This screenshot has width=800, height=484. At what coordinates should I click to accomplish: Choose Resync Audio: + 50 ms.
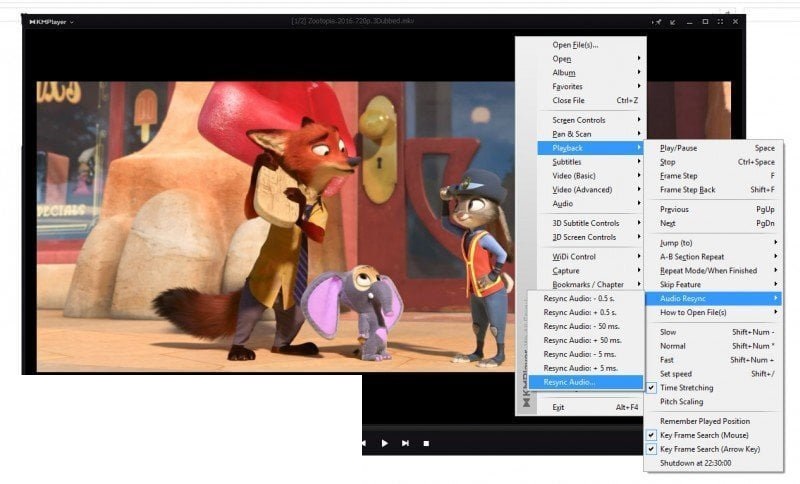[585, 340]
